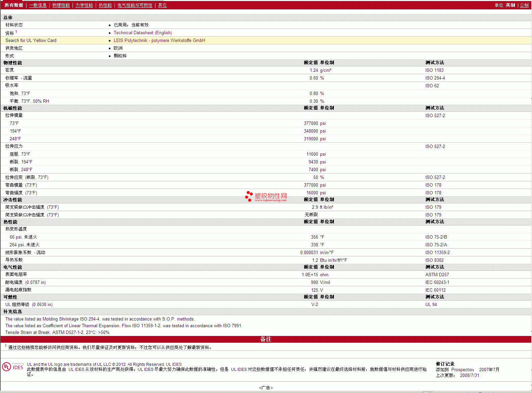The height and width of the screenshot is (393, 532).
Task: Click the 广告 placeholder at page bottom
Action: 266,388
